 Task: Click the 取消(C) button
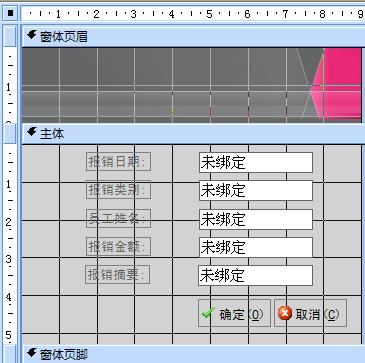tap(310, 313)
